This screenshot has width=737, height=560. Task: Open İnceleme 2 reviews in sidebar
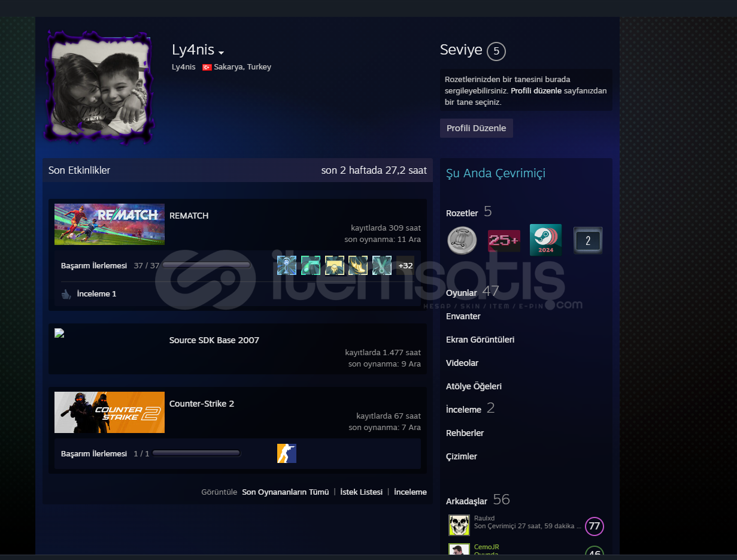click(464, 410)
